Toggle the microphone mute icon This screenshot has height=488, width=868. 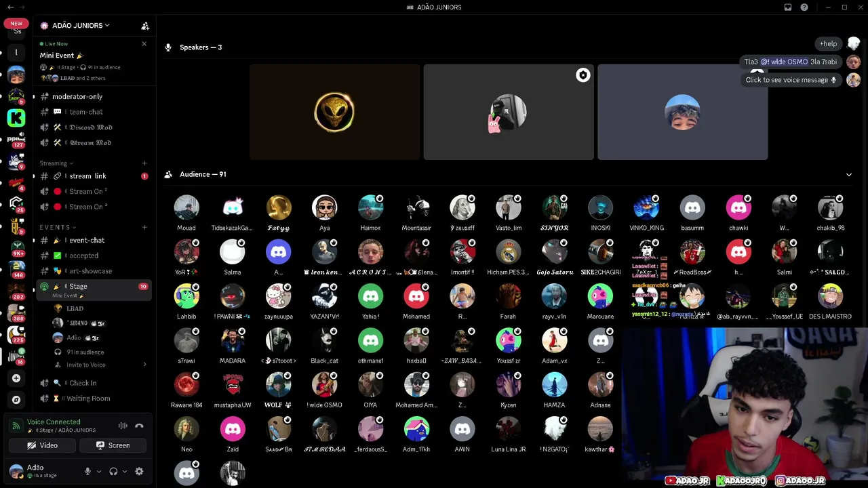click(87, 472)
